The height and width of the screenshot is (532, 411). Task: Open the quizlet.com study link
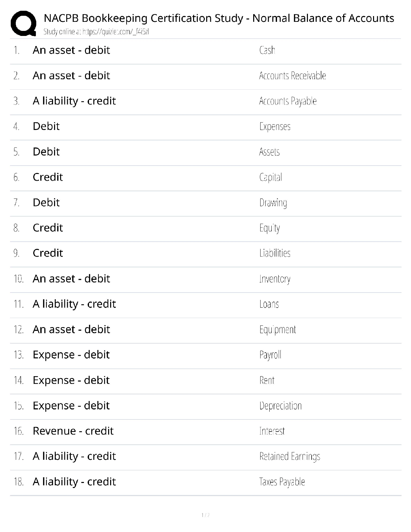click(96, 32)
